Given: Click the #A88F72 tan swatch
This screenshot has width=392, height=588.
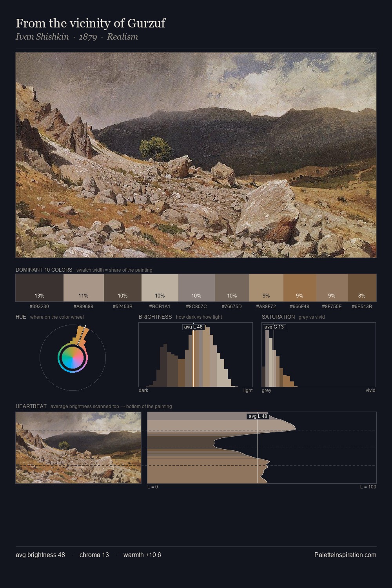Looking at the screenshot, I should click(x=266, y=288).
